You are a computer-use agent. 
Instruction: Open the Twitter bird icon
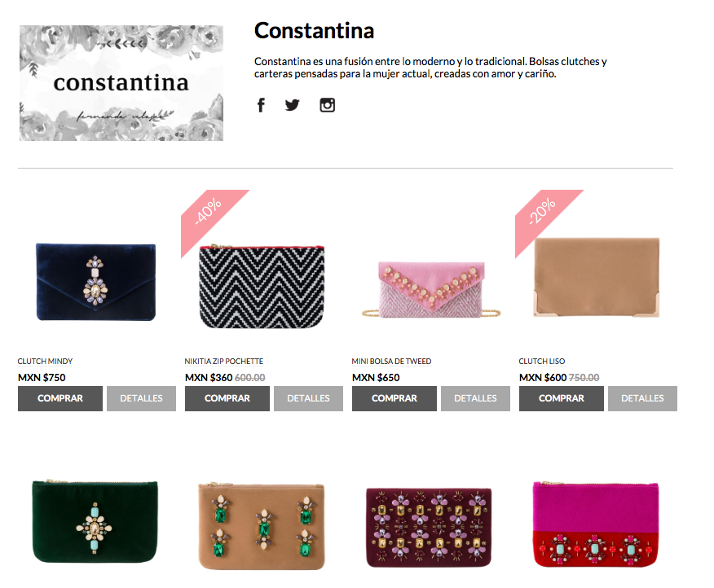click(x=293, y=105)
